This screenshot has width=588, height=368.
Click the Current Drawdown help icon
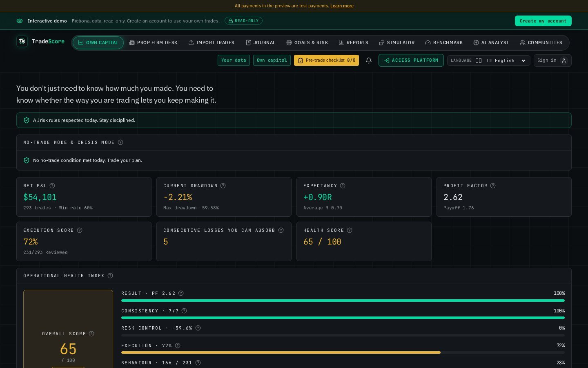pyautogui.click(x=223, y=186)
